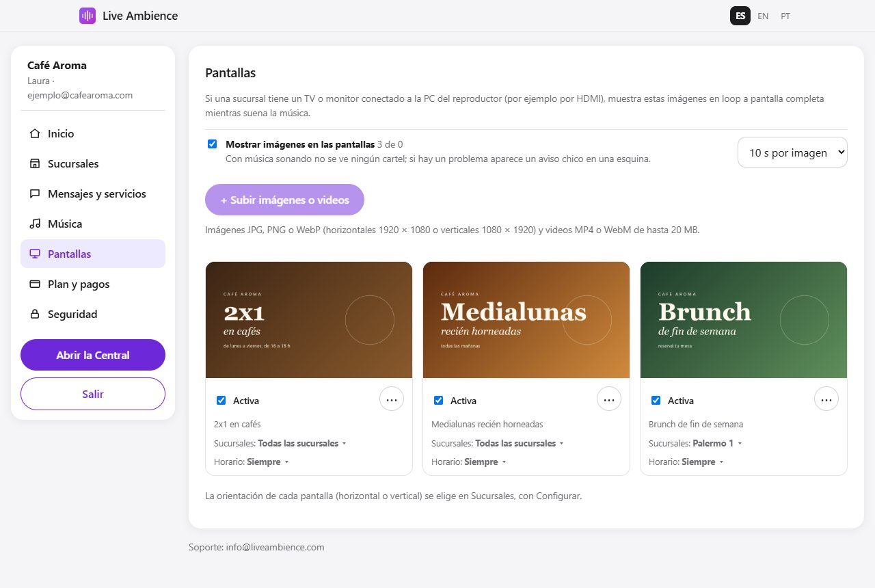Go to Inicio in the sidebar
The image size is (875, 588).
(93, 133)
